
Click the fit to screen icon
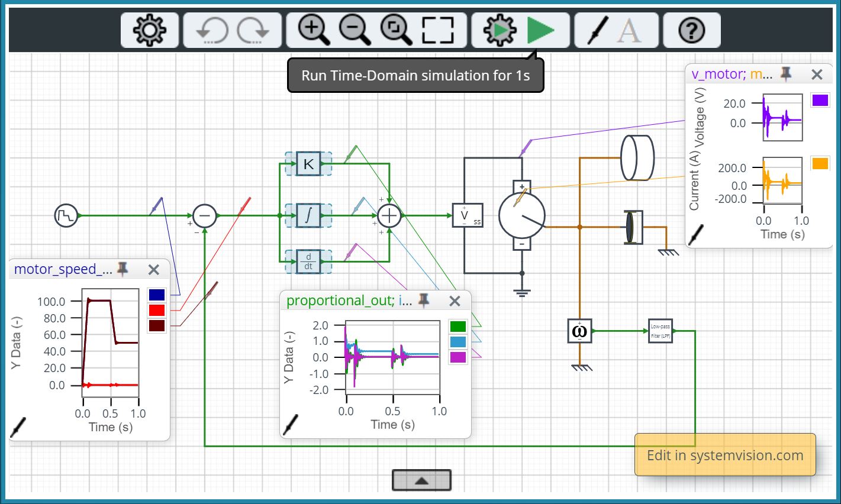coord(437,30)
